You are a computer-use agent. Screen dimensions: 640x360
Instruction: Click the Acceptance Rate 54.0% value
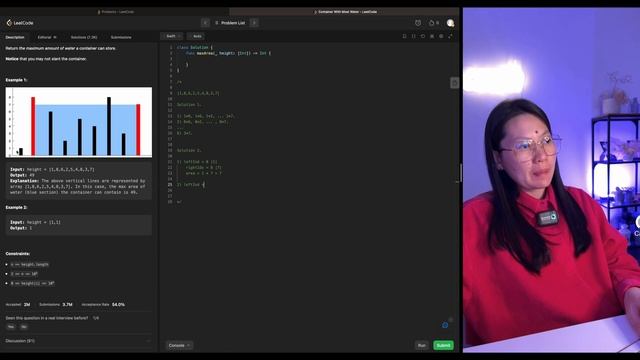[118, 304]
